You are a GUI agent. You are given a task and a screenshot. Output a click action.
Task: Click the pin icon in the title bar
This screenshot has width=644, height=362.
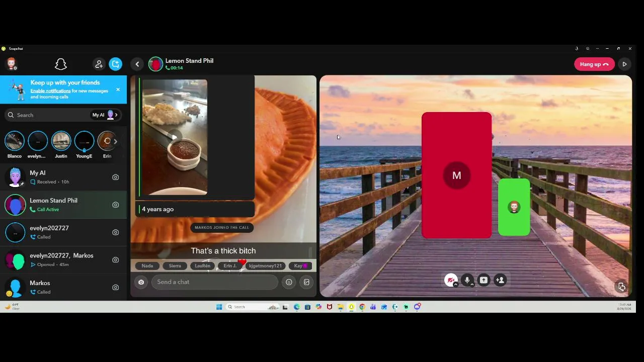click(577, 49)
